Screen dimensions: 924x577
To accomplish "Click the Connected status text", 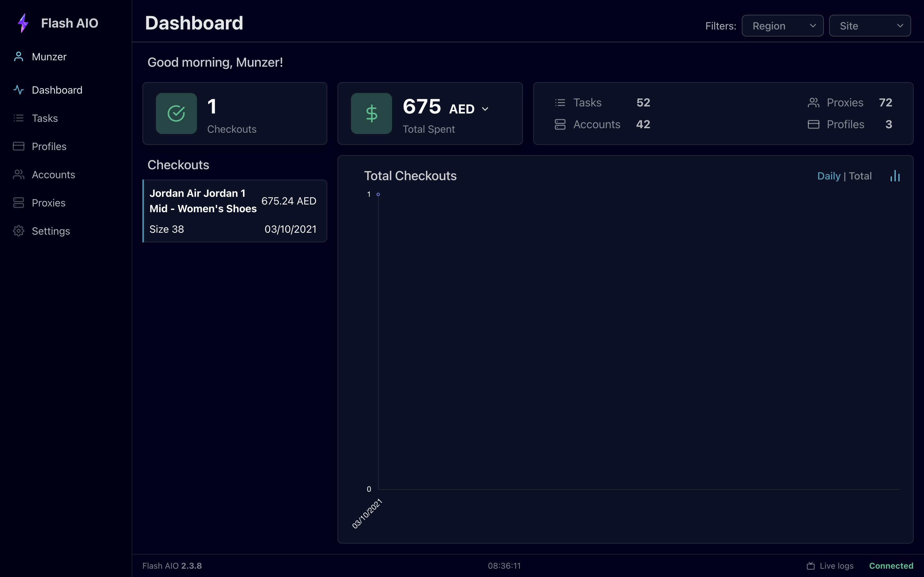I will pyautogui.click(x=891, y=565).
